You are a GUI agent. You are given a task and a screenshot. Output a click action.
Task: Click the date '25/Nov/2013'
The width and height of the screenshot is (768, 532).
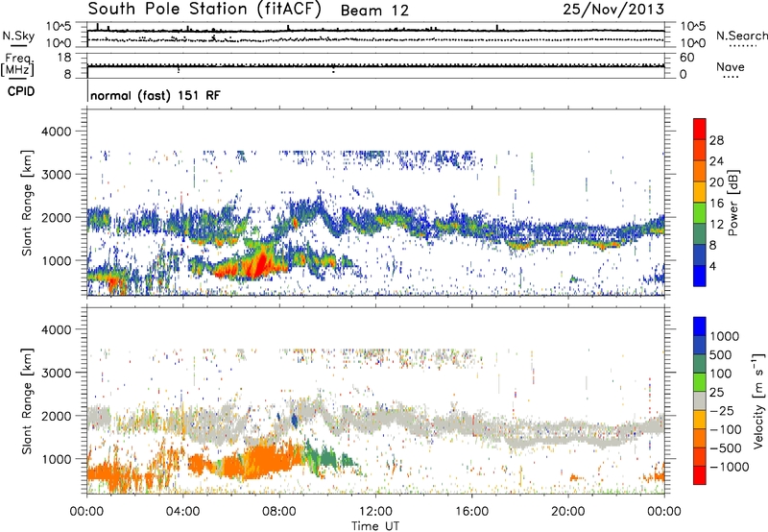click(x=613, y=10)
